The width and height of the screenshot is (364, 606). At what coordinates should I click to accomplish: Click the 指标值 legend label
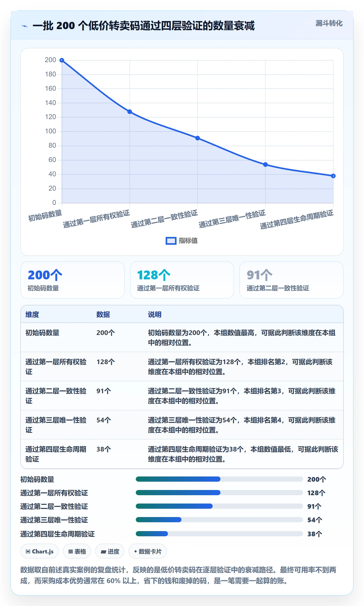188,241
